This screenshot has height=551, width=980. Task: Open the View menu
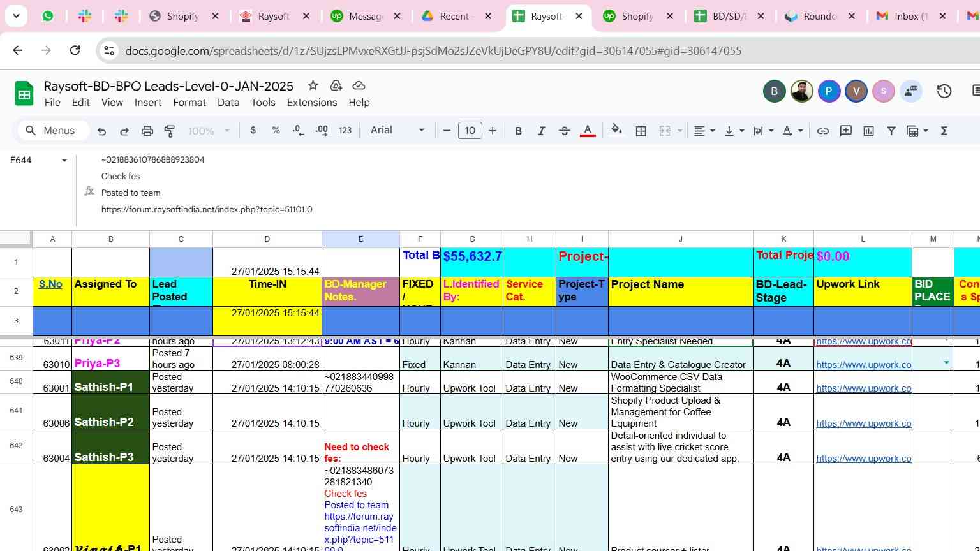coord(112,102)
